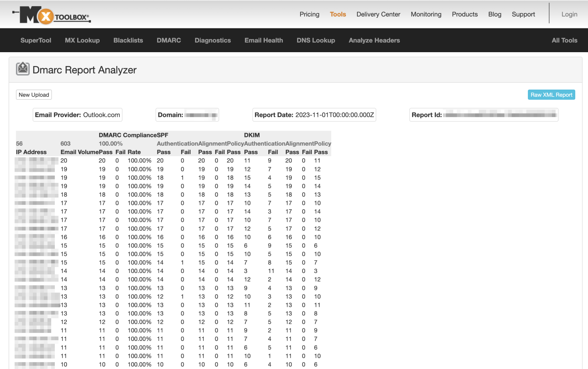Select the Tools menu item
Image resolution: width=588 pixels, height=369 pixels.
[x=338, y=14]
